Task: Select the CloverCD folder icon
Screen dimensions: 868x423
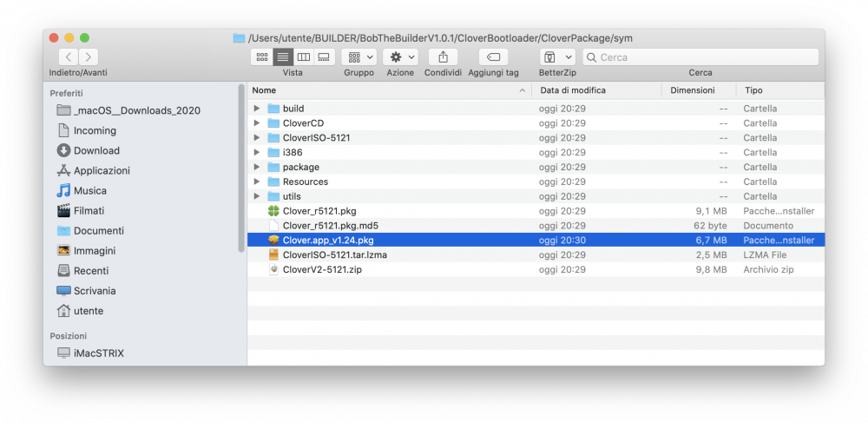Action: [x=273, y=123]
